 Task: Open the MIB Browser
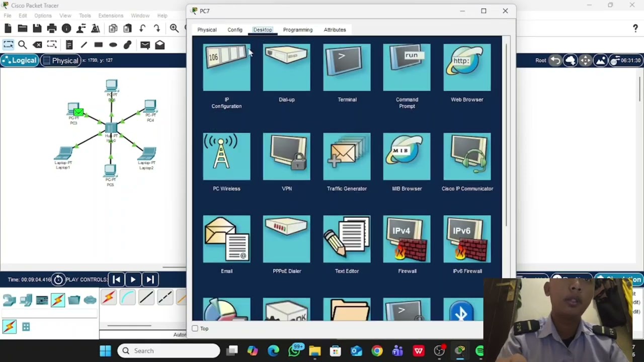click(x=407, y=156)
